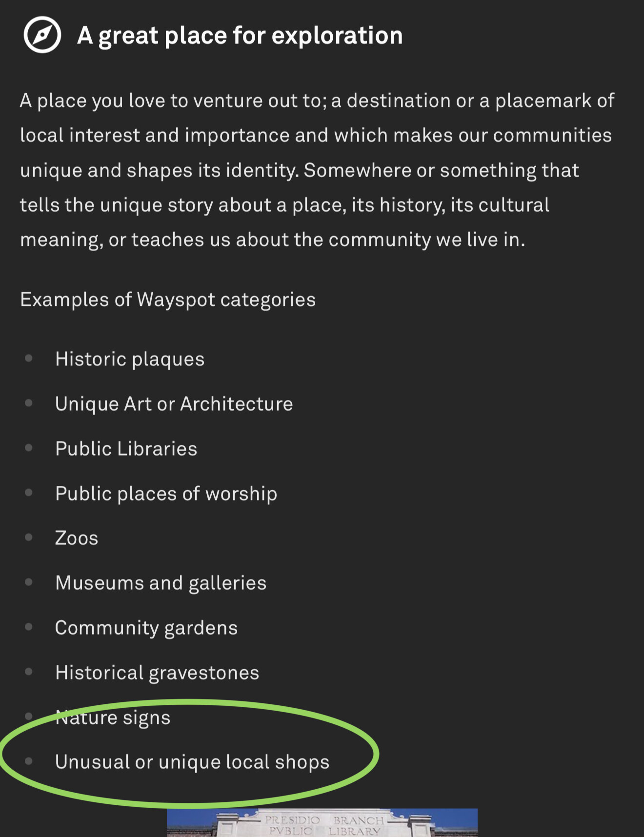Image resolution: width=644 pixels, height=837 pixels.
Task: Click the bullet beside 'Public Libraries'
Action: click(x=29, y=448)
